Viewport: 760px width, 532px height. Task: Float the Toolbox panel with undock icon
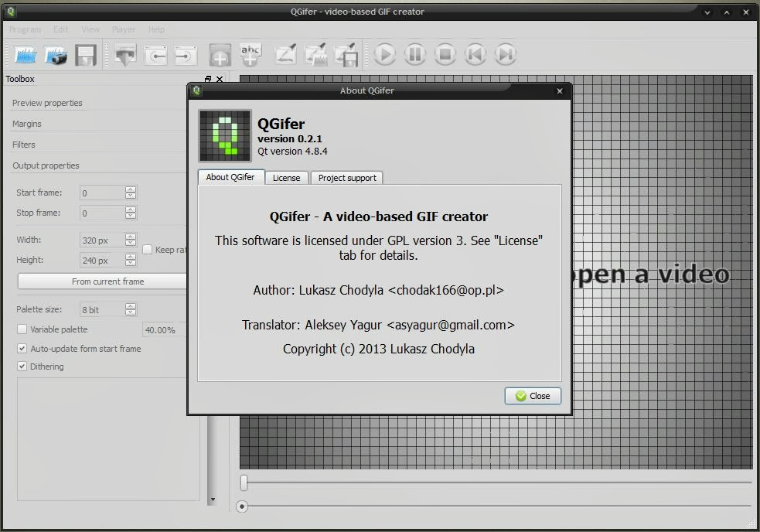(x=208, y=79)
